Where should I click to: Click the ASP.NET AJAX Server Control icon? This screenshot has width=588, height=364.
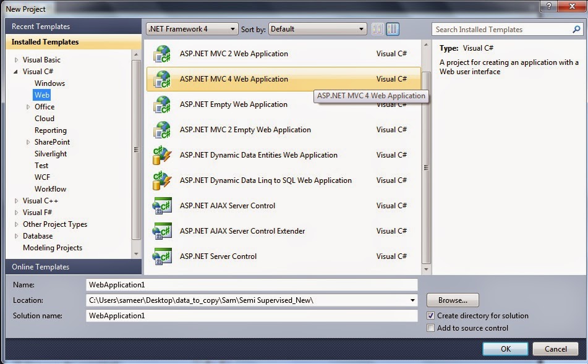[162, 206]
